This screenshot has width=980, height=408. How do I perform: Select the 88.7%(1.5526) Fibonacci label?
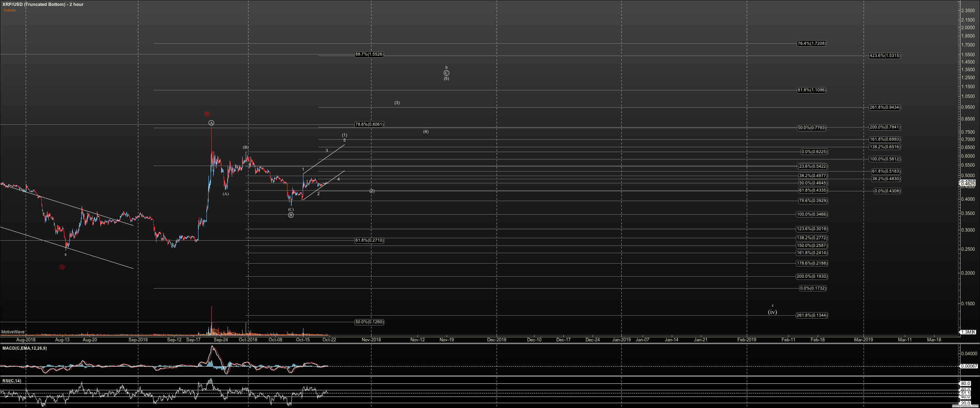point(369,55)
